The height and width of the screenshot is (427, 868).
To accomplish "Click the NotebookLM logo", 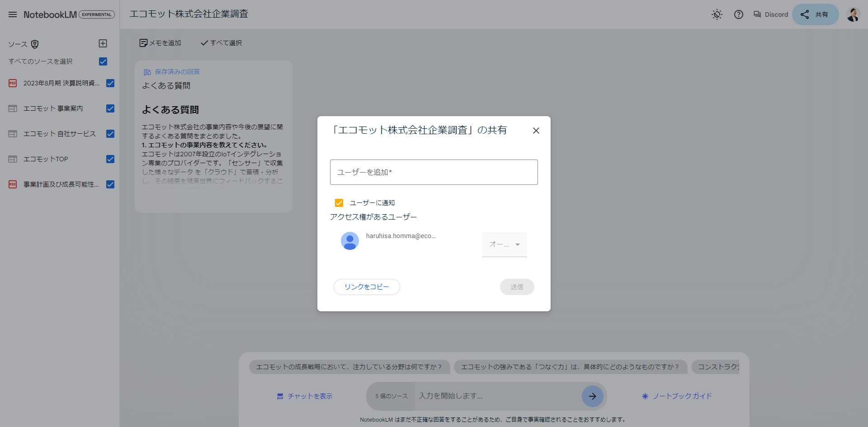I will pyautogui.click(x=50, y=14).
